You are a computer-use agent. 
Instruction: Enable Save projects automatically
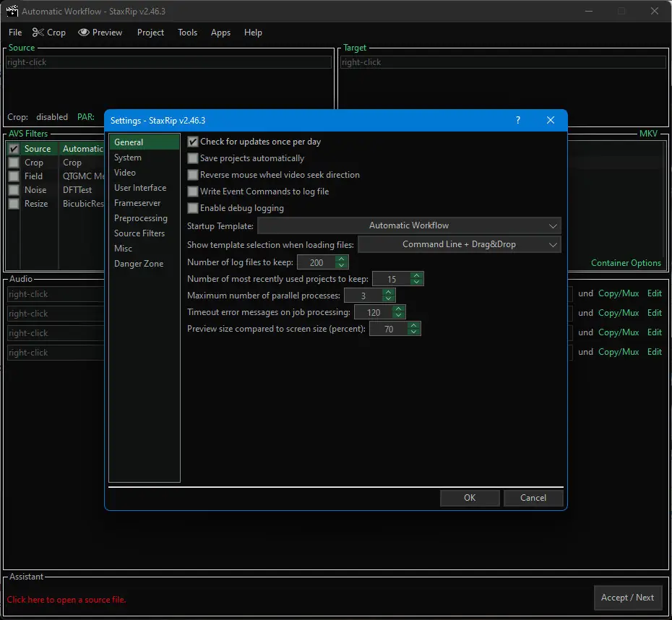(193, 158)
